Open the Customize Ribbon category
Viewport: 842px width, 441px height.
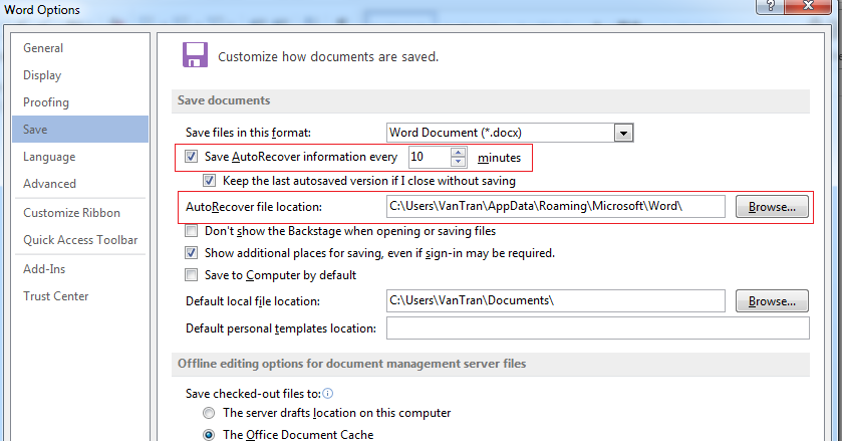click(x=71, y=213)
